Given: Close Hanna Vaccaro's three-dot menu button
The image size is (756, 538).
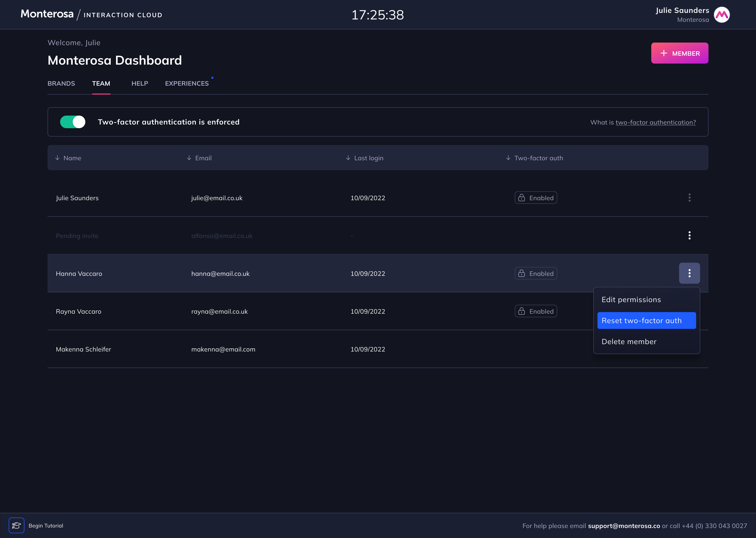Looking at the screenshot, I should [690, 273].
